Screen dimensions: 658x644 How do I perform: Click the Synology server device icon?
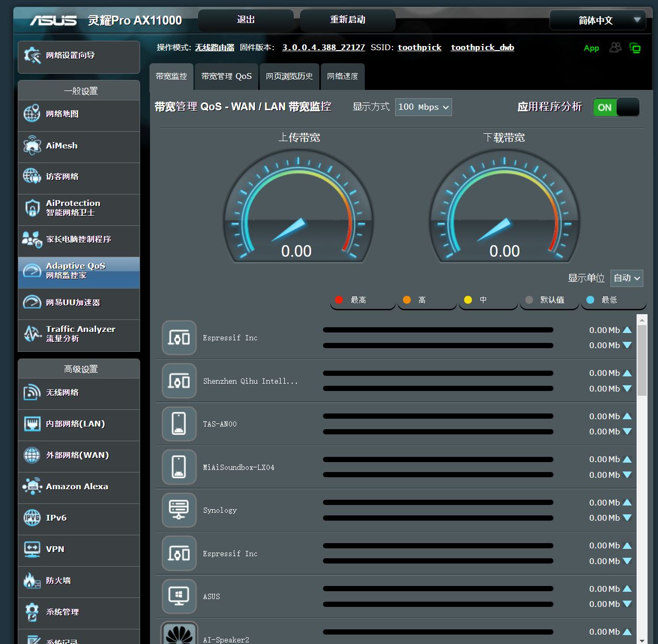tap(179, 510)
